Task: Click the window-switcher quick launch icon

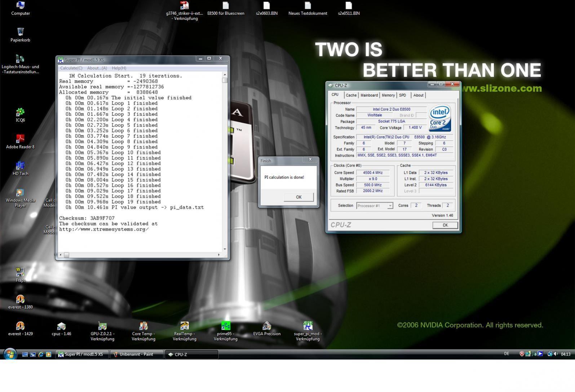Action: [33, 354]
